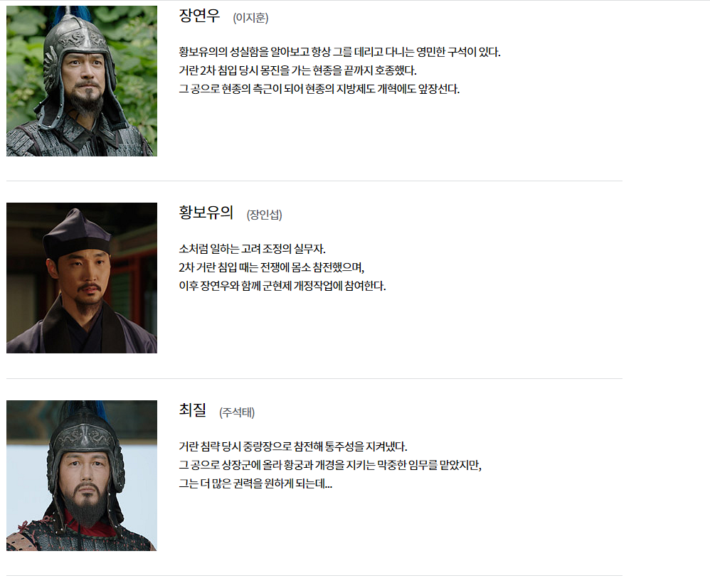Click the divider between 황보유의 and 최질
Screen dimensions: 710x588
pyautogui.click(x=314, y=378)
